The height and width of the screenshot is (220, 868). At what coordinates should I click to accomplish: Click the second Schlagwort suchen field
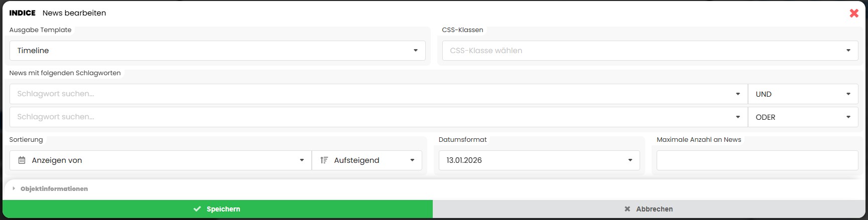point(371,117)
